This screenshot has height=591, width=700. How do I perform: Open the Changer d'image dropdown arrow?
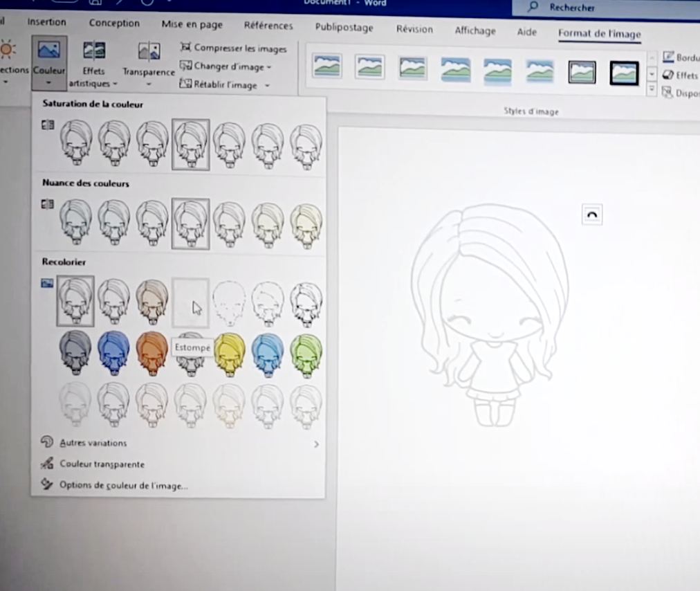coord(269,67)
